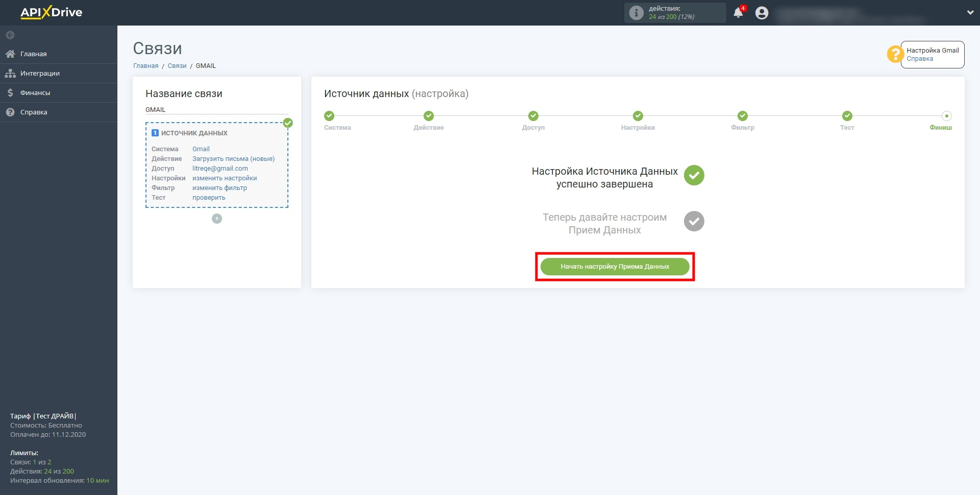Click the ApiX-Drive logo

(x=51, y=12)
